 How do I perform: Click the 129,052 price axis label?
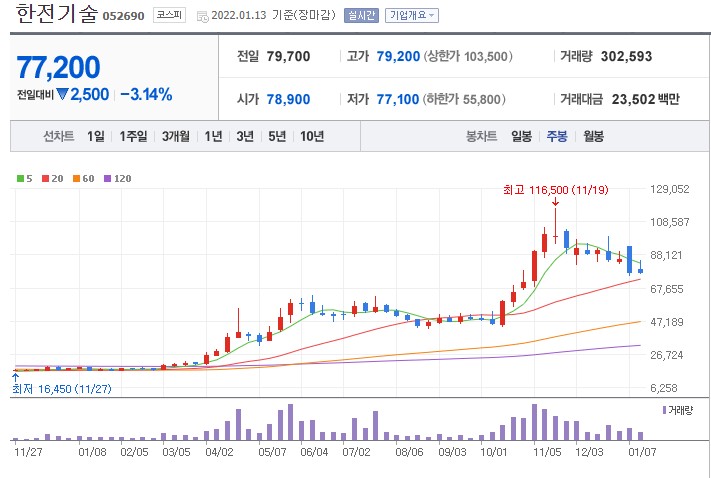pyautogui.click(x=670, y=189)
